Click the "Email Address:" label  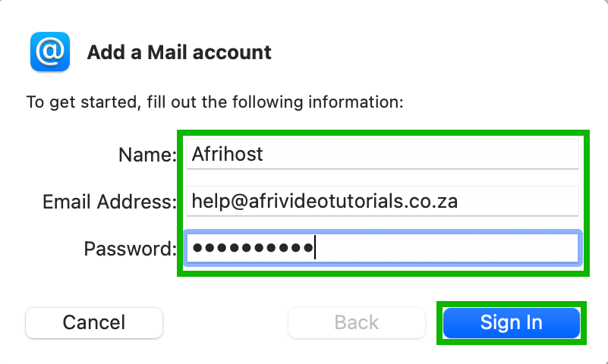pos(109,202)
